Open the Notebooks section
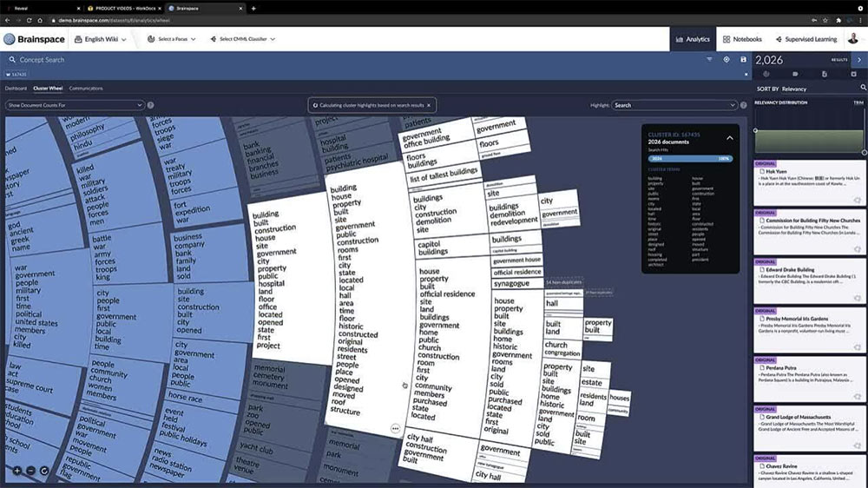868x488 pixels. (x=740, y=39)
